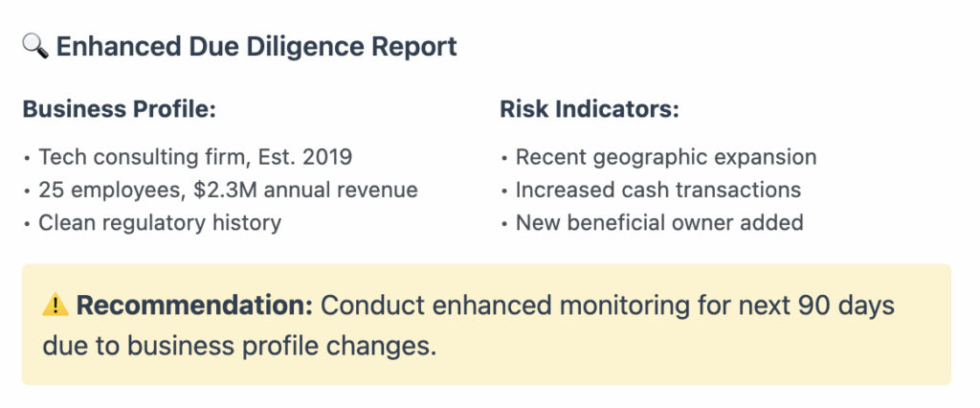
Task: Click "due to business profile changes" text
Action: [x=239, y=345]
